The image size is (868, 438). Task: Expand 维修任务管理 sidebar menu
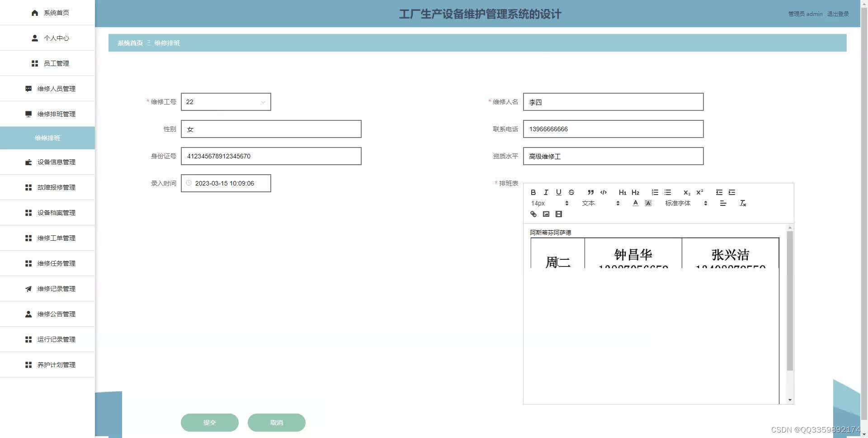[x=47, y=263]
